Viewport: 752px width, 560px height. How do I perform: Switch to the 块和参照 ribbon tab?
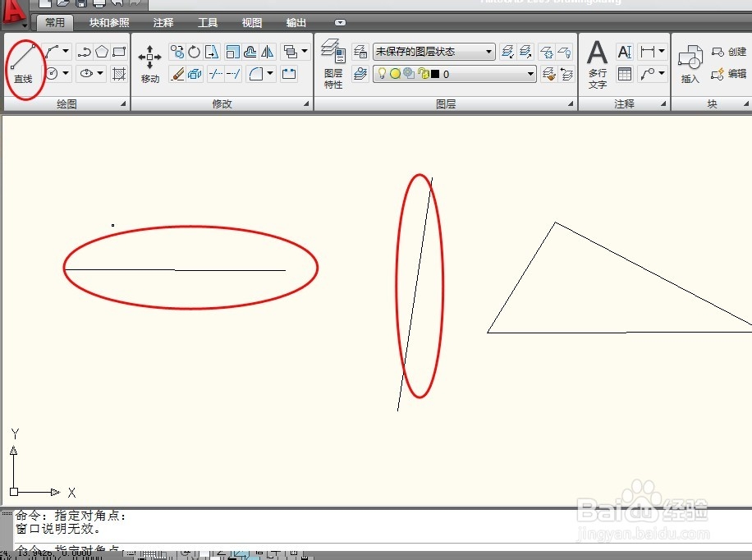(109, 22)
